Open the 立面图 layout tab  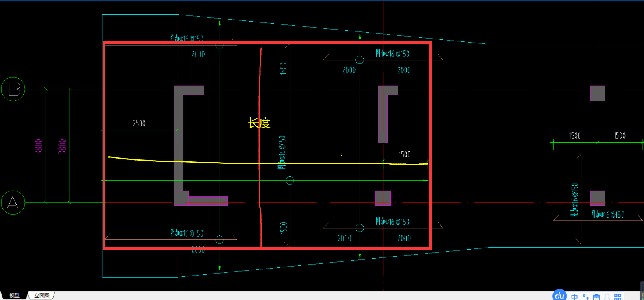point(42,295)
